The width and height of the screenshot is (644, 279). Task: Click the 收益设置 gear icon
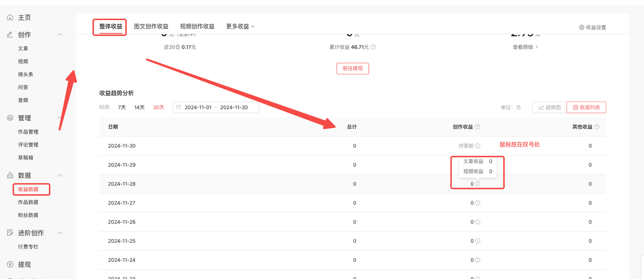point(582,28)
